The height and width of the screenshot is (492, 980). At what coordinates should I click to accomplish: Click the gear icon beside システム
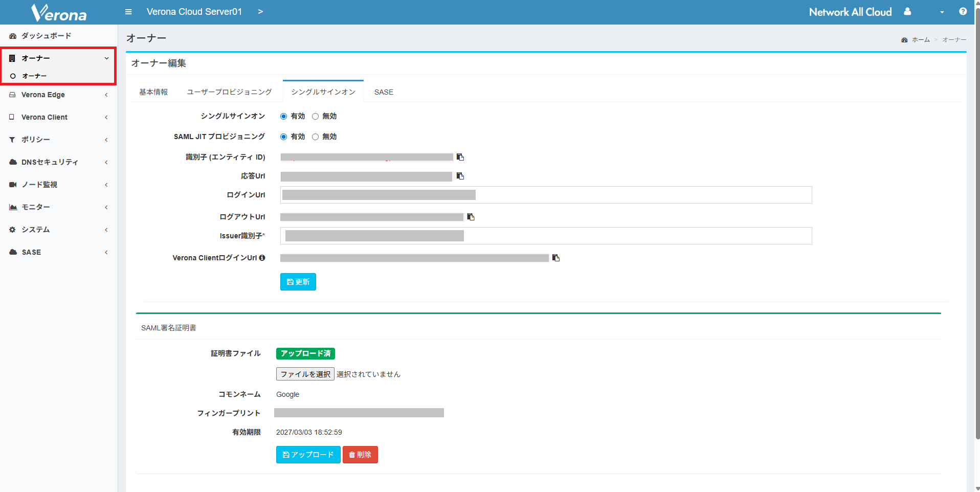point(12,230)
